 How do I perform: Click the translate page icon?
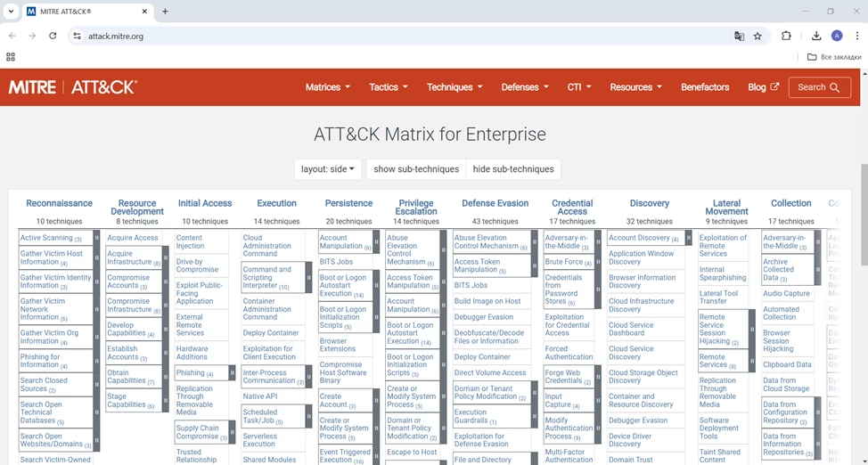(x=739, y=37)
